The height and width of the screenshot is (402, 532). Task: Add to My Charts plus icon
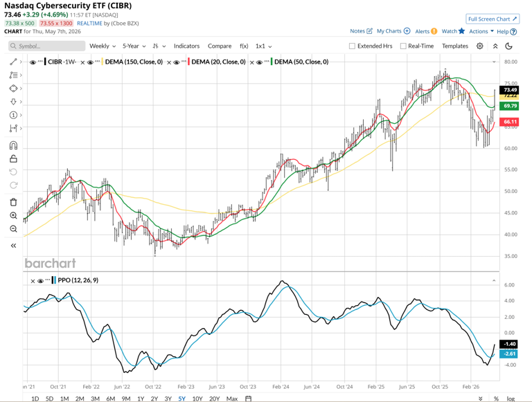pos(407,31)
